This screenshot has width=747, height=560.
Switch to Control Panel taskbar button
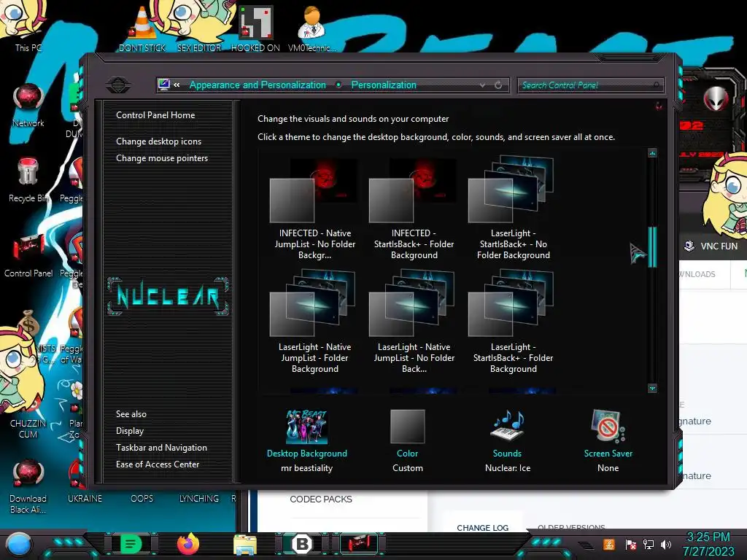359,544
